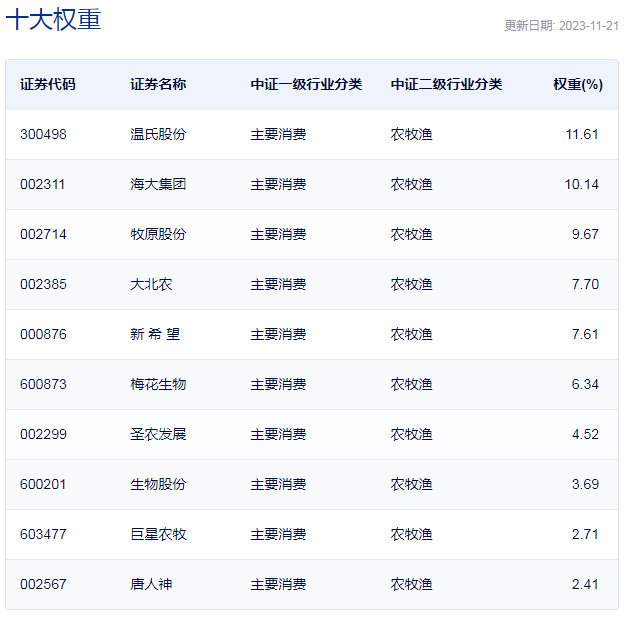Viewport: 627px width, 619px height.
Task: Click 农牧渔 in the 巨星农牧 row
Action: 411,534
